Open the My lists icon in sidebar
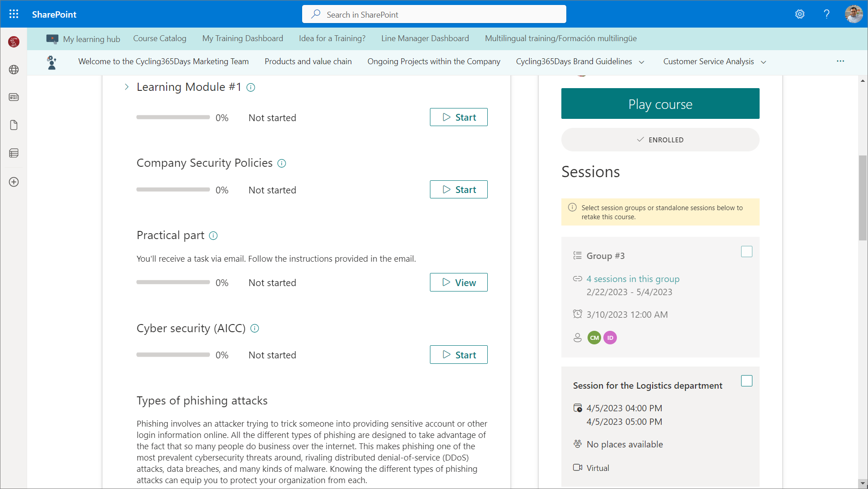The width and height of the screenshot is (868, 489). [14, 153]
